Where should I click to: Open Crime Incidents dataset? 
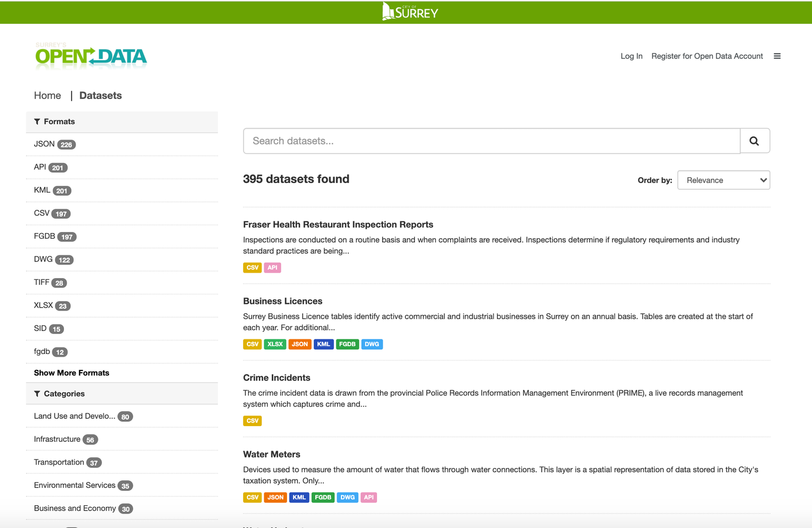coord(276,378)
